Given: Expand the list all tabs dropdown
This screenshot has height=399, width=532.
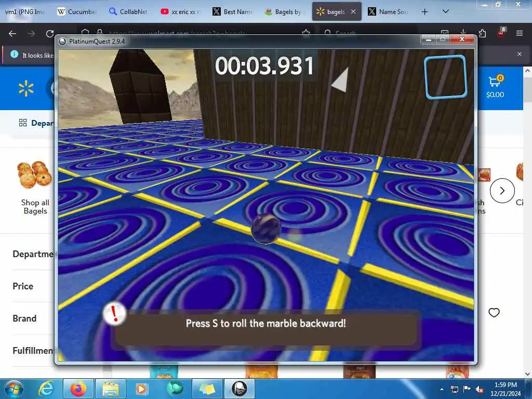Looking at the screenshot, I should 446,11.
